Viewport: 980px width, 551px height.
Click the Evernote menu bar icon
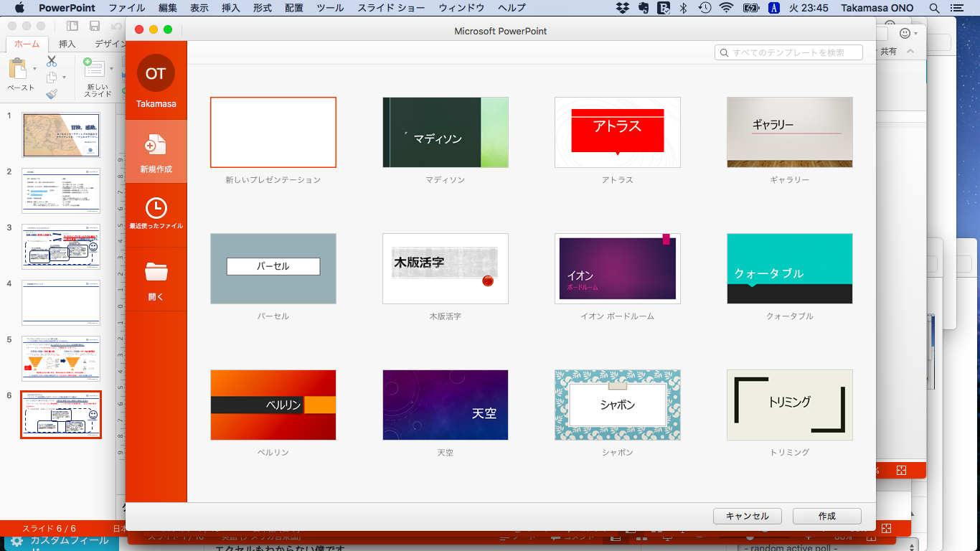[x=644, y=8]
